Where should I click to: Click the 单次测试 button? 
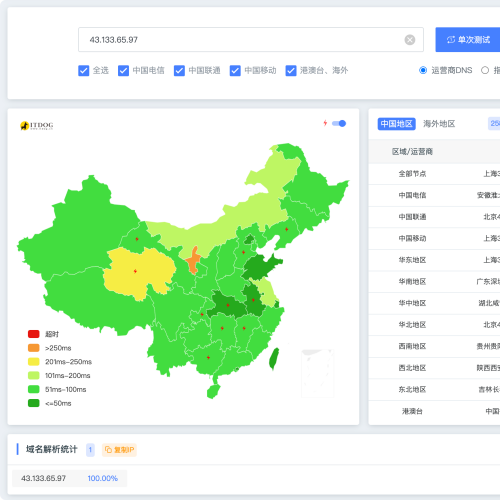click(468, 40)
